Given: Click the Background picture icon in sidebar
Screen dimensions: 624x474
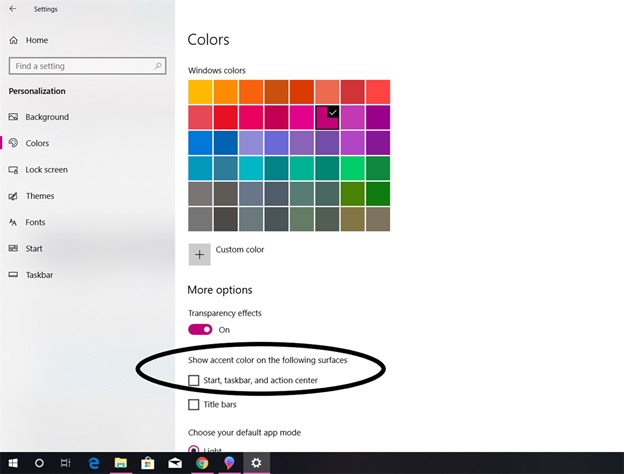Looking at the screenshot, I should point(13,117).
